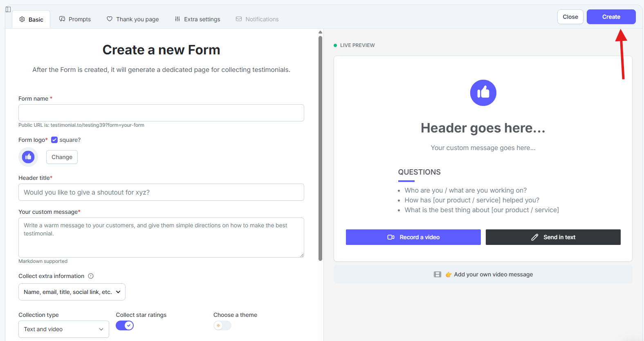Expand the Text and video collection type
The width and height of the screenshot is (644, 341).
pyautogui.click(x=64, y=329)
